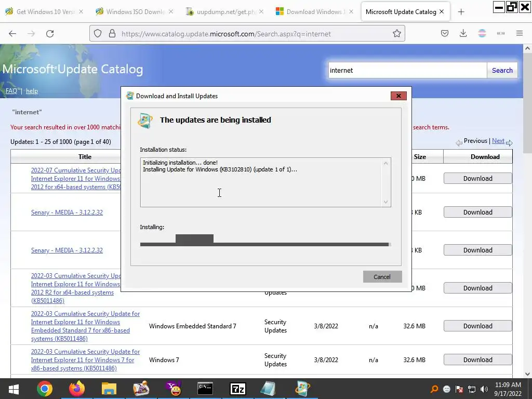This screenshot has width=532, height=399.
Task: Open the Pocket save icon
Action: (x=445, y=34)
